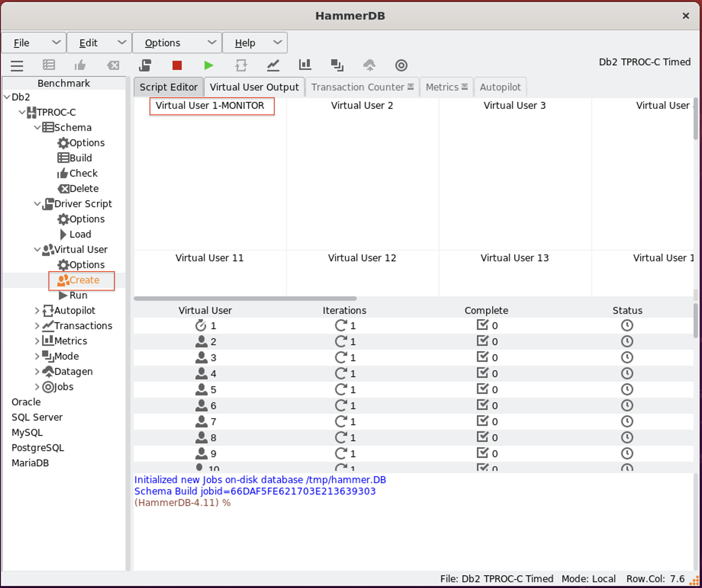This screenshot has width=702, height=588.
Task: Expand the Jobs tree node
Action: point(37,387)
